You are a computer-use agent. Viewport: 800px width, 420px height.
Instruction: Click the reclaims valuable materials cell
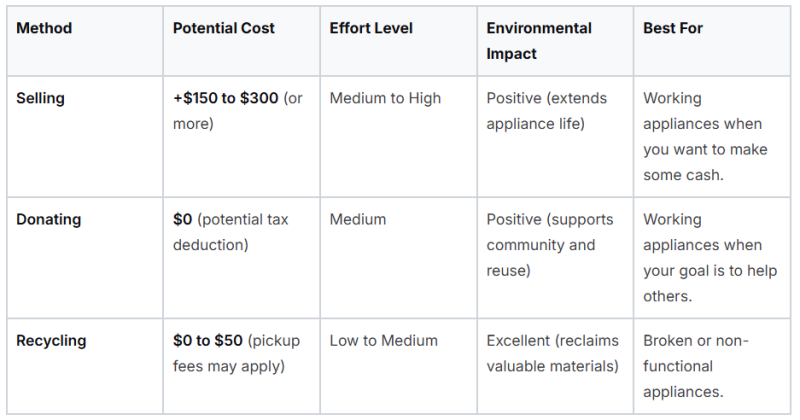click(x=553, y=354)
